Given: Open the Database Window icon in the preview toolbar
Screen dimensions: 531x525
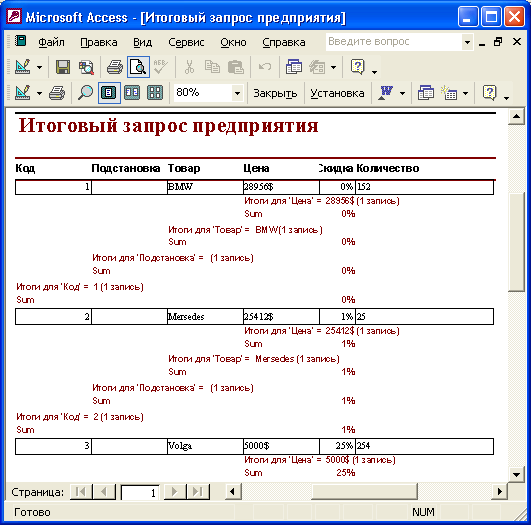Looking at the screenshot, I should point(426,92).
